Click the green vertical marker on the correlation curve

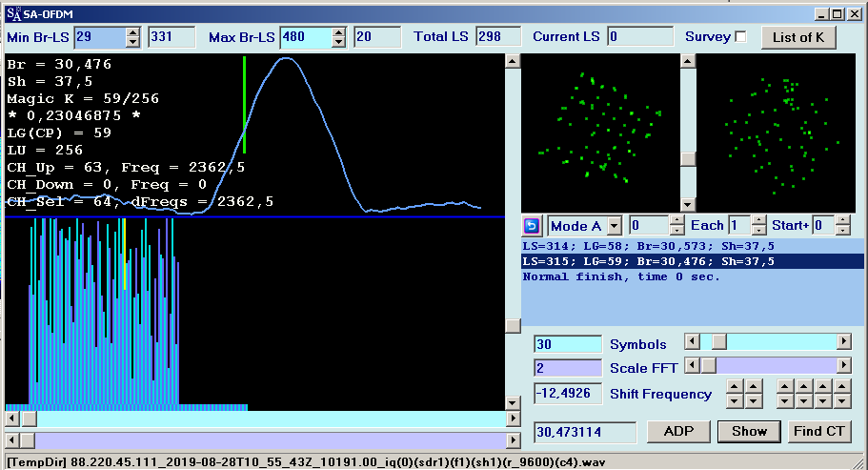244,105
